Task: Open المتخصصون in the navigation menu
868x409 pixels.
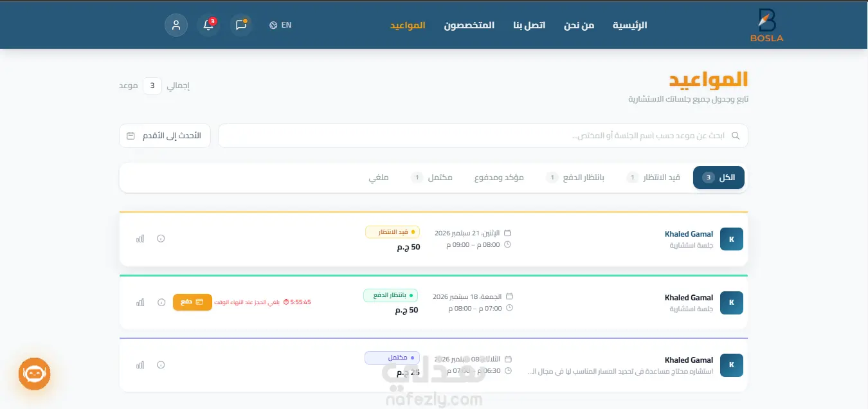Action: pyautogui.click(x=469, y=25)
